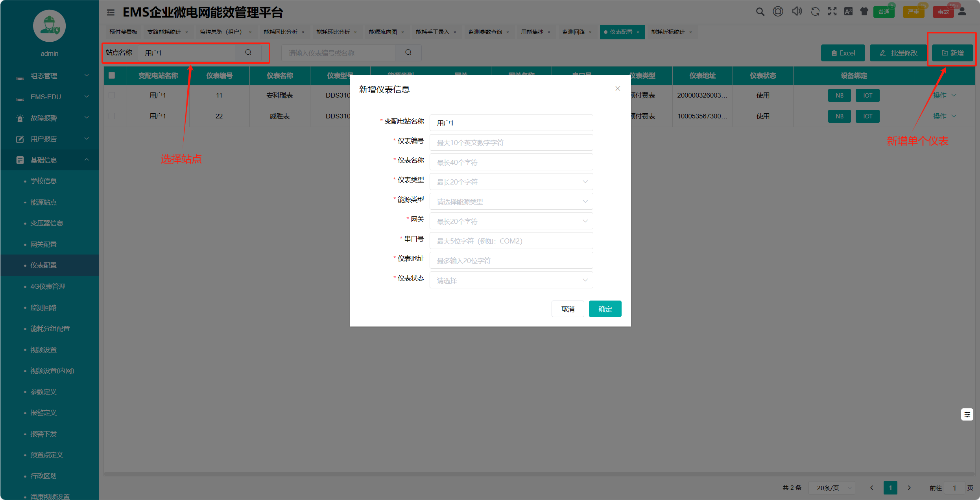980x500 pixels.
Task: Click the 确定 button
Action: (605, 309)
